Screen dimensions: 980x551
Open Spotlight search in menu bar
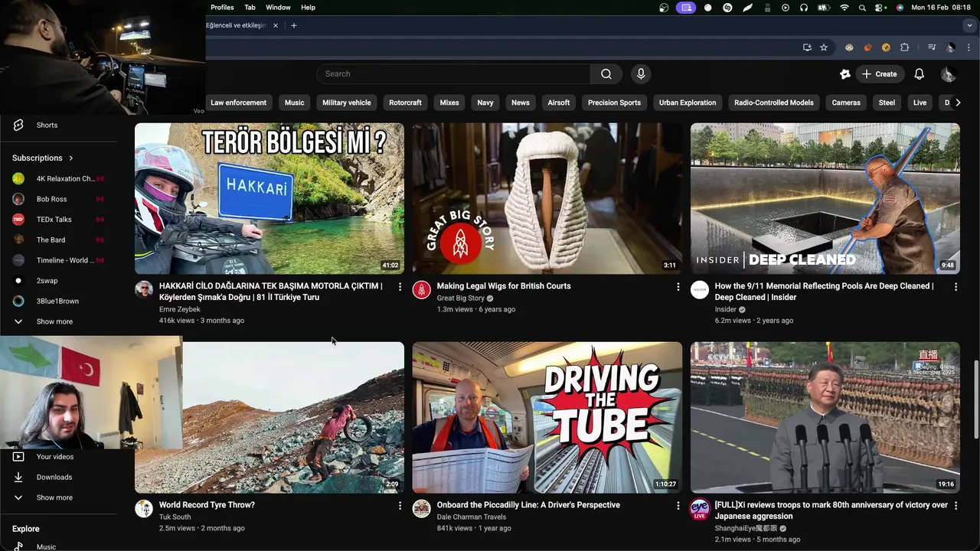(863, 8)
